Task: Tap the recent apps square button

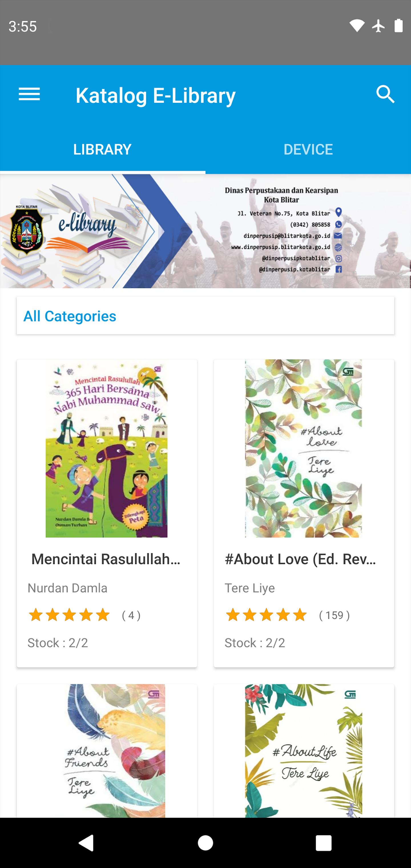Action: tap(324, 843)
